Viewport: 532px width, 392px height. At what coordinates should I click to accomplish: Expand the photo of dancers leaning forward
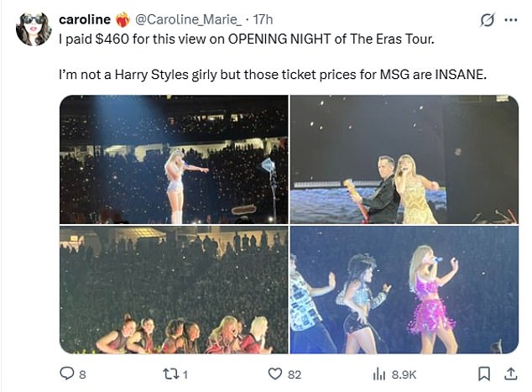click(174, 290)
